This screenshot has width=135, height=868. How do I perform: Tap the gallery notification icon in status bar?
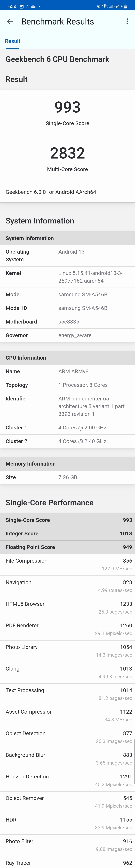point(22,6)
